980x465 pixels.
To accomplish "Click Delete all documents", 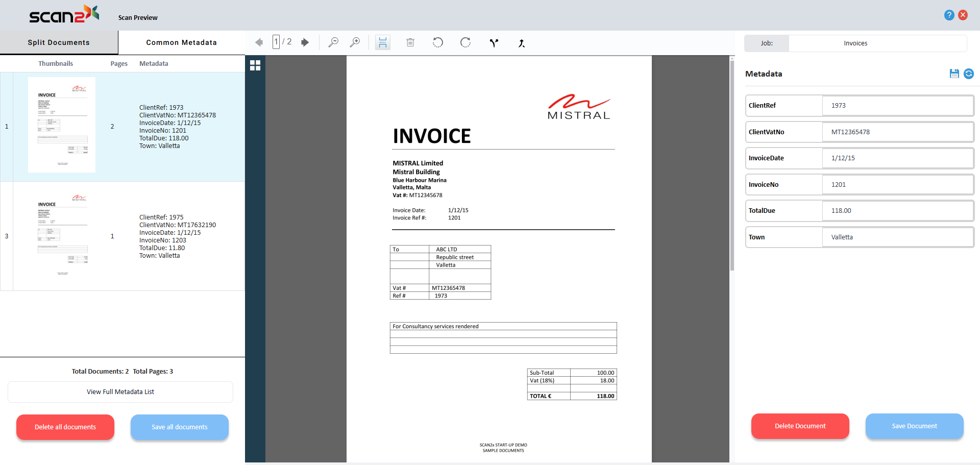I will [65, 427].
